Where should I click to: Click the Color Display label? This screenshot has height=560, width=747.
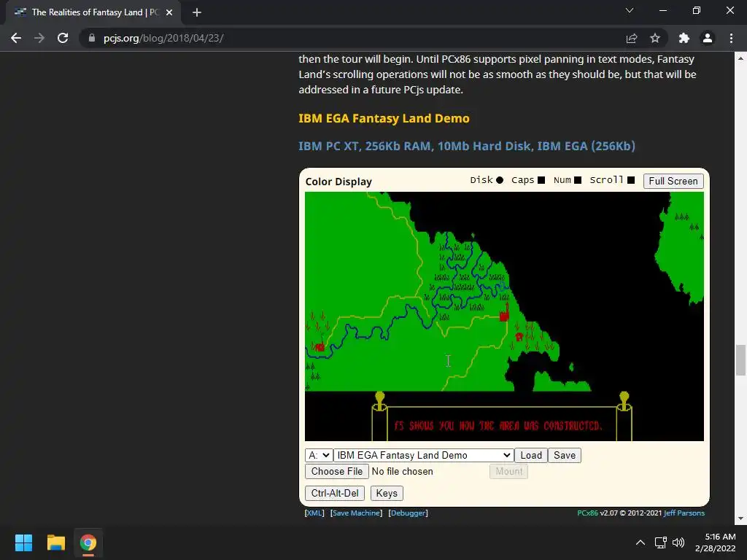pos(338,182)
